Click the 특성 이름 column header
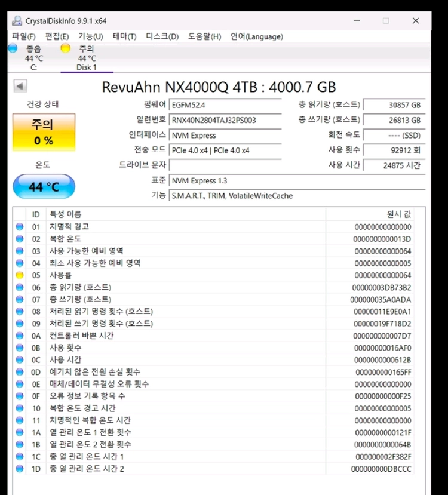448x495 pixels. (186, 214)
